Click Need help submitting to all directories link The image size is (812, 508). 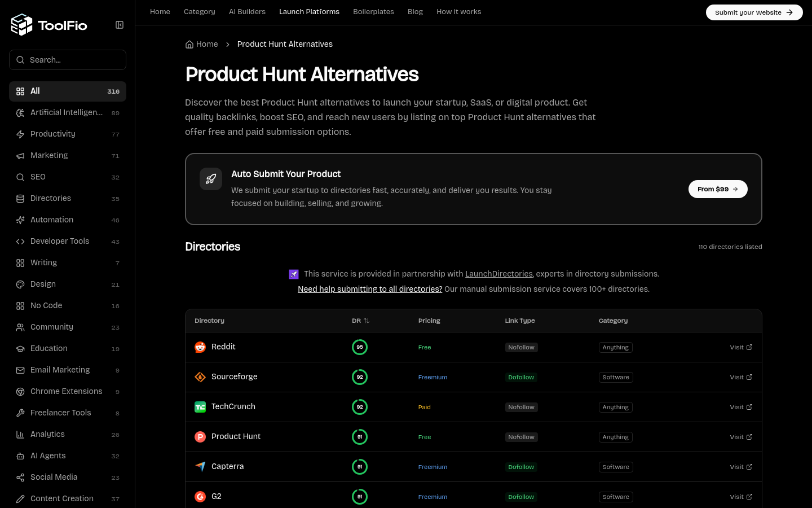(370, 289)
